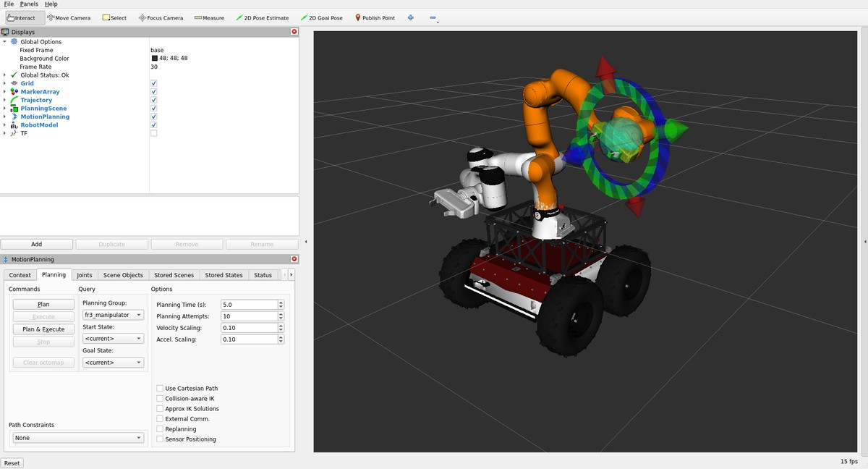Open the Path Constraints dropdown
The width and height of the screenshot is (868, 469).
79,438
